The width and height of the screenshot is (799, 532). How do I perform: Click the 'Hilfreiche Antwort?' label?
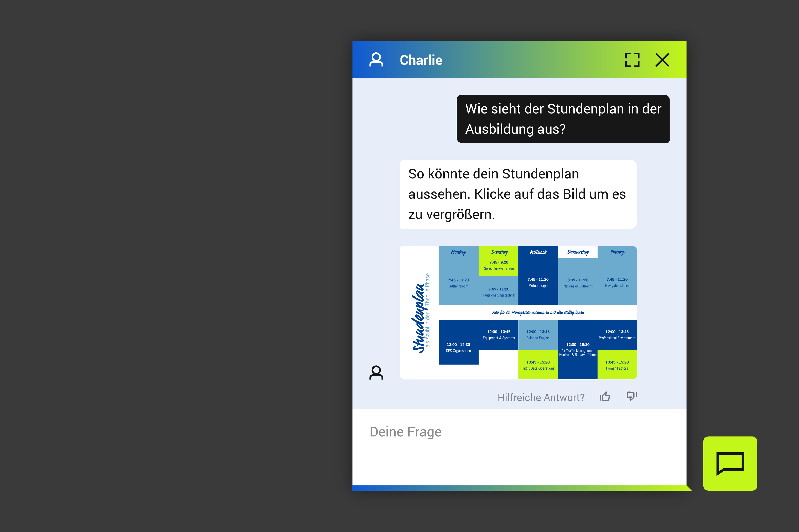(541, 397)
